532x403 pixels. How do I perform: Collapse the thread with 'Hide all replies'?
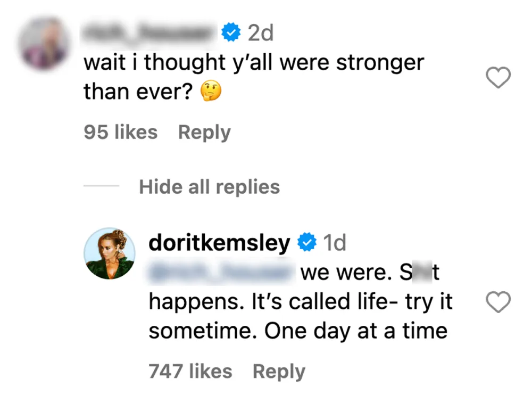[209, 186]
